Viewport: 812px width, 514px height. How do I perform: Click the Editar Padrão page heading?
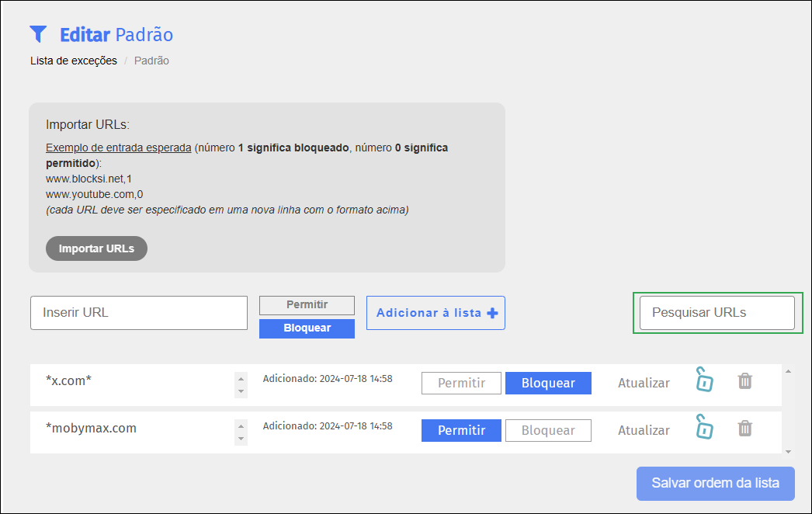[116, 35]
